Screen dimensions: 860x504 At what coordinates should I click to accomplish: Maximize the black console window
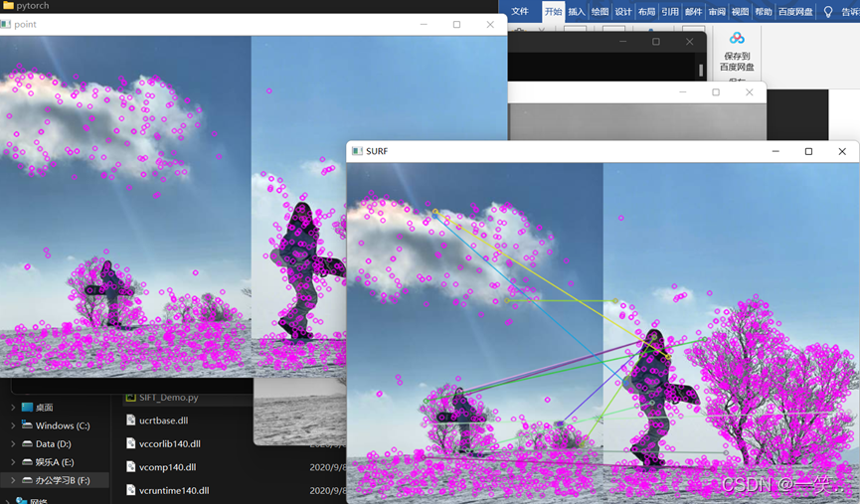tap(656, 42)
